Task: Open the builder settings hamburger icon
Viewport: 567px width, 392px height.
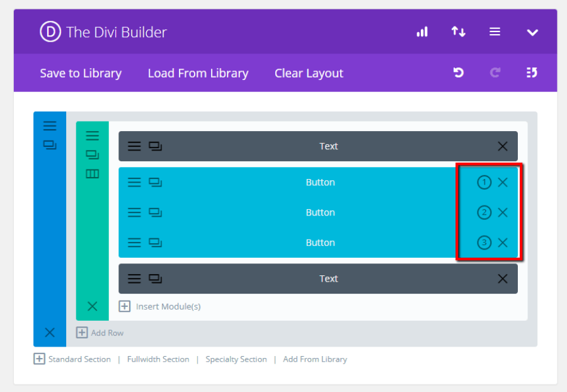Action: (x=495, y=32)
